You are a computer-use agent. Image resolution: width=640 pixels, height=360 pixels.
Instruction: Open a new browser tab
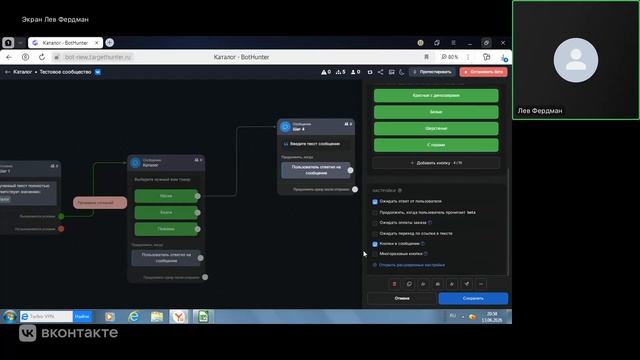click(109, 42)
